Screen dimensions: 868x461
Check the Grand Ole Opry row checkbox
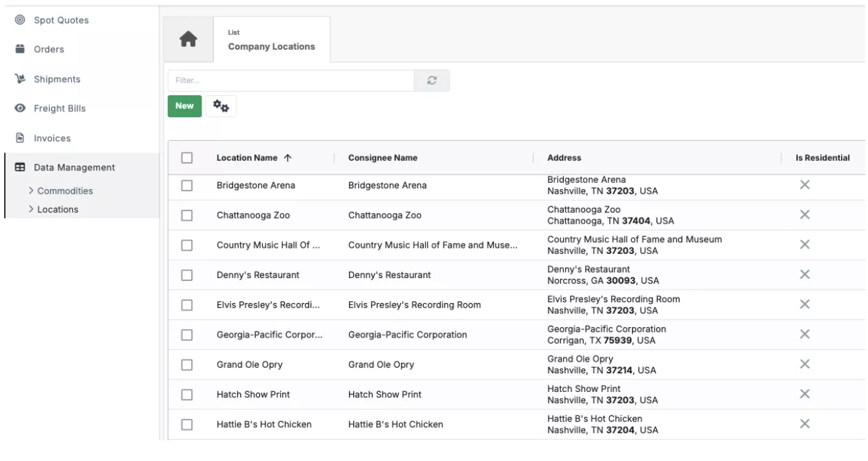(x=186, y=364)
